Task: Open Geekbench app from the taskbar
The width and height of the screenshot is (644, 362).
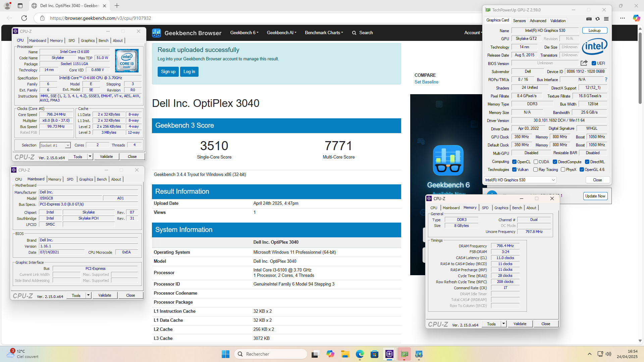Action: (419, 354)
